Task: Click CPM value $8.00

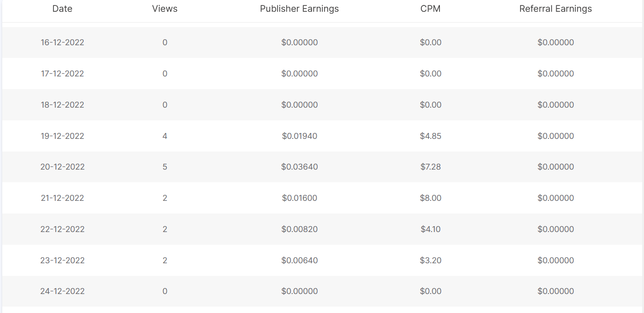Action: click(x=430, y=198)
